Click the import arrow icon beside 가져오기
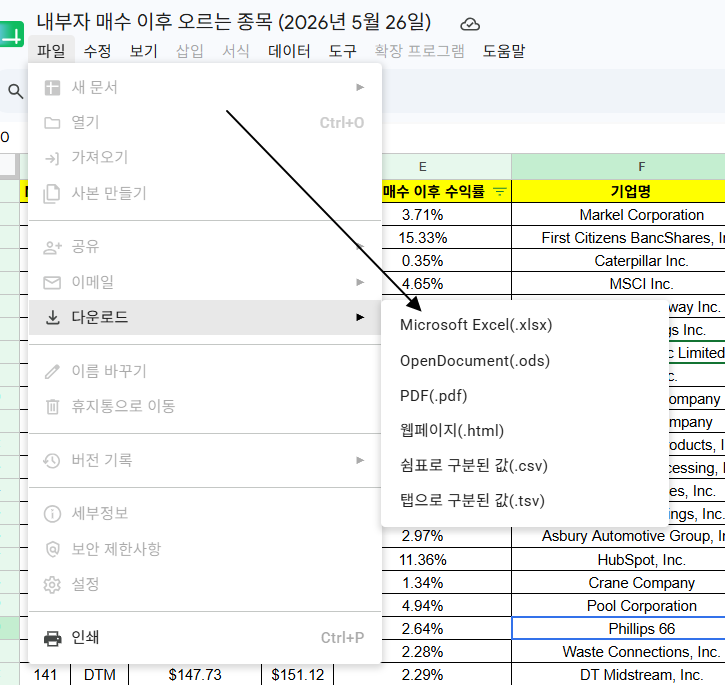 tap(52, 158)
